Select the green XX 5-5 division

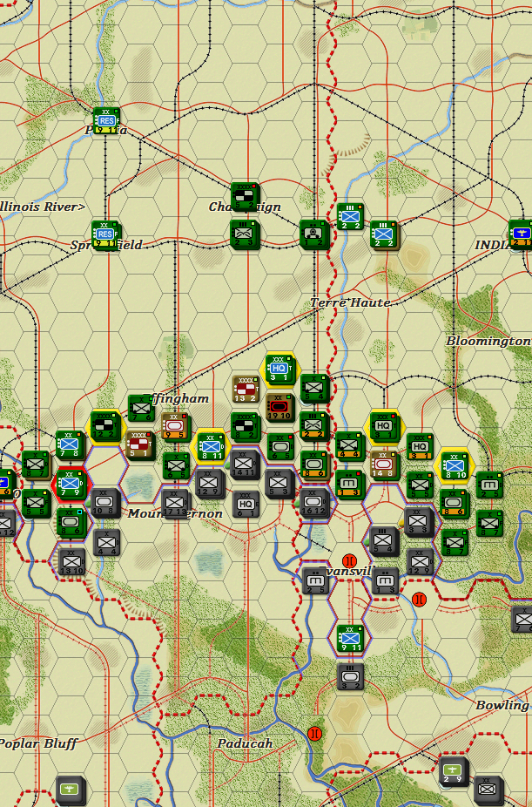420,485
